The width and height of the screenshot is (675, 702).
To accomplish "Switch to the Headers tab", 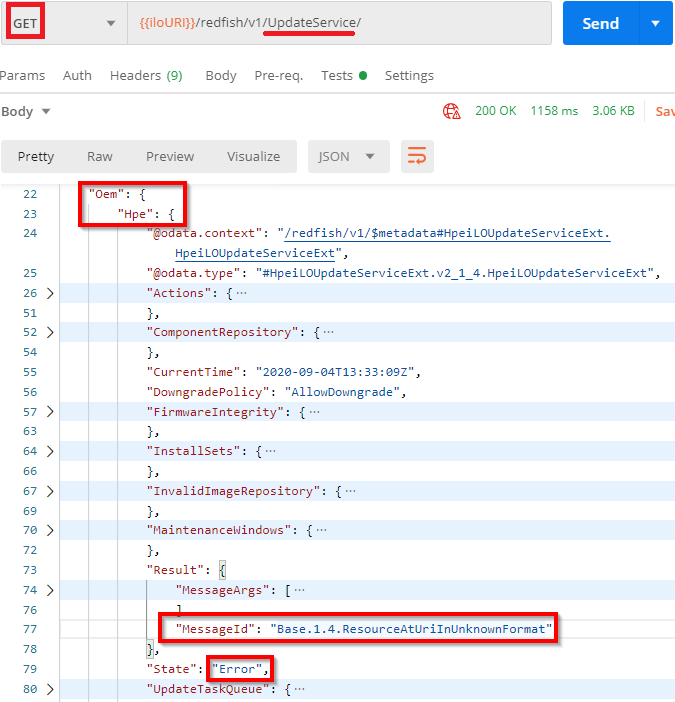I will [x=145, y=75].
